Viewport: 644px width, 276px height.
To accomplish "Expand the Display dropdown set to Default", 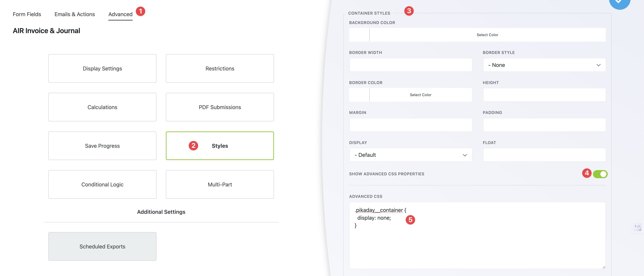I will tap(410, 155).
